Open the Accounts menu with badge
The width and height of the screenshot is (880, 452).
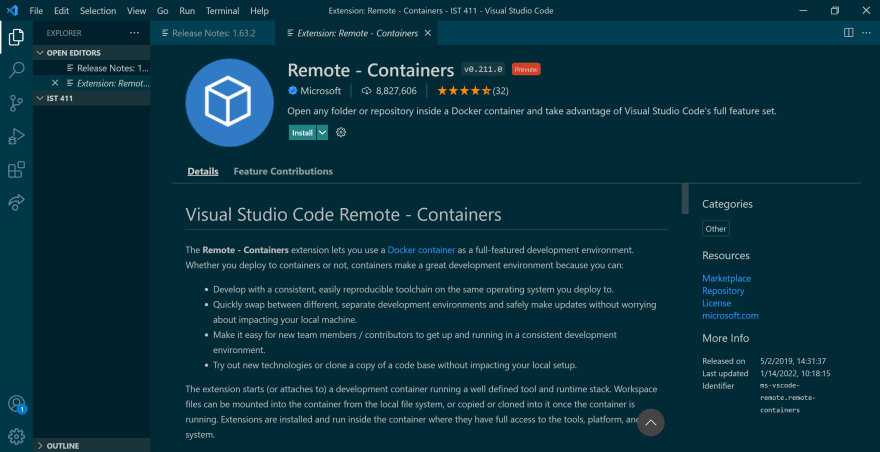(x=16, y=404)
